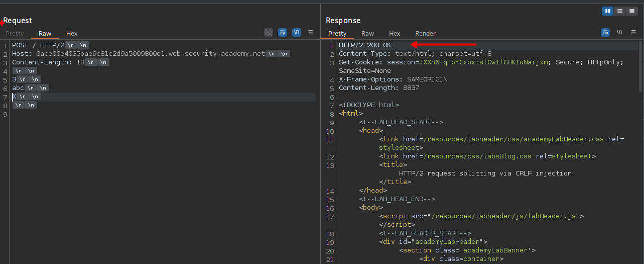This screenshot has height=264, width=644.
Task: Open Request panel hamburger options menu
Action: pos(311,32)
